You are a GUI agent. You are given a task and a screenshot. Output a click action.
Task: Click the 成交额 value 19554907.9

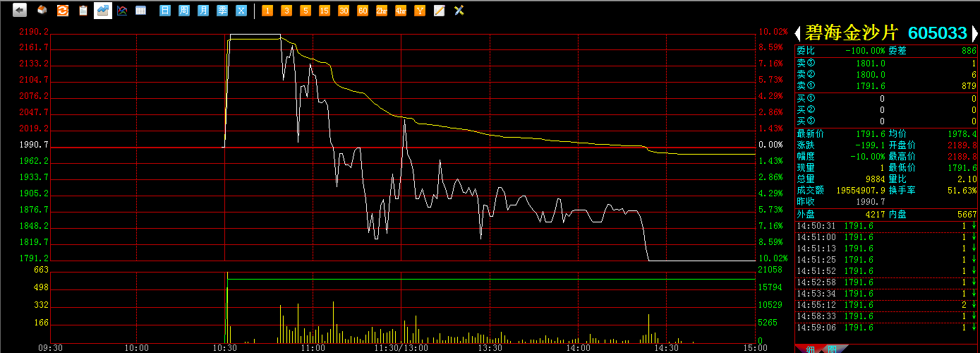click(861, 190)
